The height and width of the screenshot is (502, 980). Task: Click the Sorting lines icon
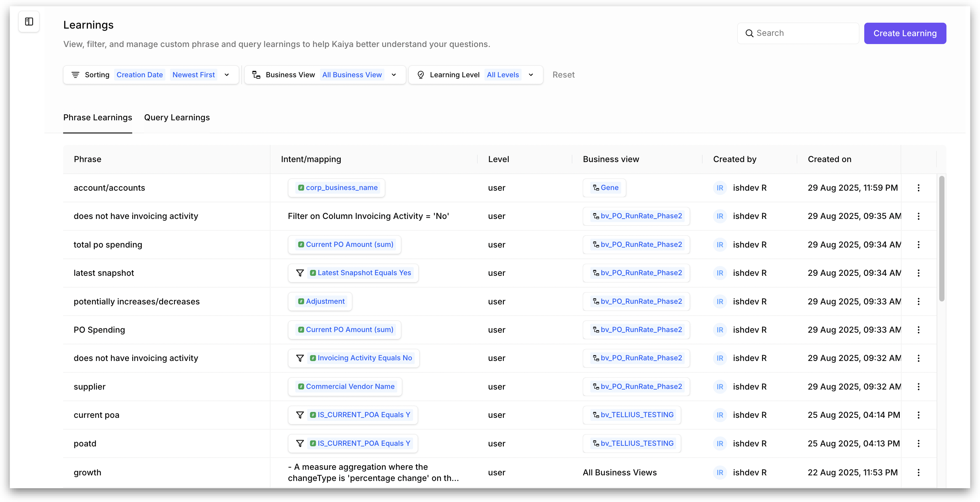tap(75, 75)
